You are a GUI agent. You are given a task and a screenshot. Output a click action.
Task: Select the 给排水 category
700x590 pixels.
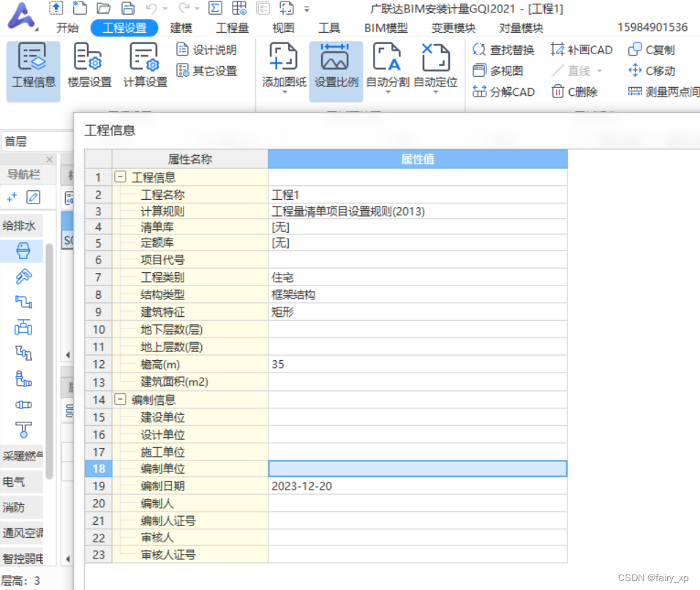tap(21, 225)
